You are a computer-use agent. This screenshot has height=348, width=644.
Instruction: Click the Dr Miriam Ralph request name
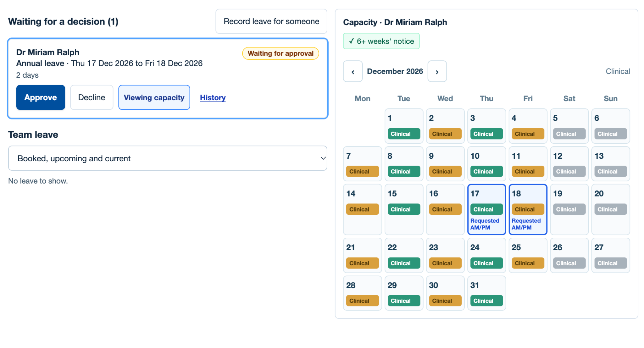(x=48, y=52)
